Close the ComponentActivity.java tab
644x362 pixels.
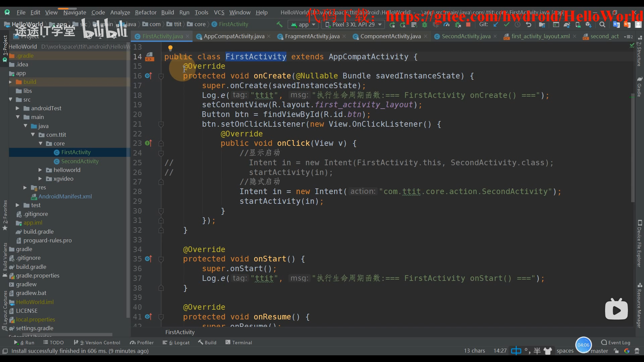coord(426,36)
